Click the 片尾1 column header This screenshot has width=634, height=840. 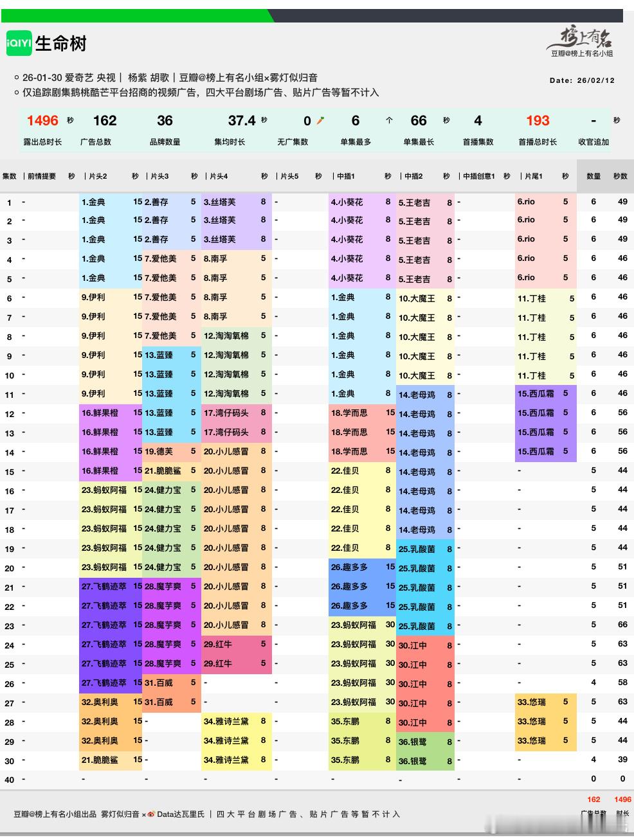[x=534, y=176]
